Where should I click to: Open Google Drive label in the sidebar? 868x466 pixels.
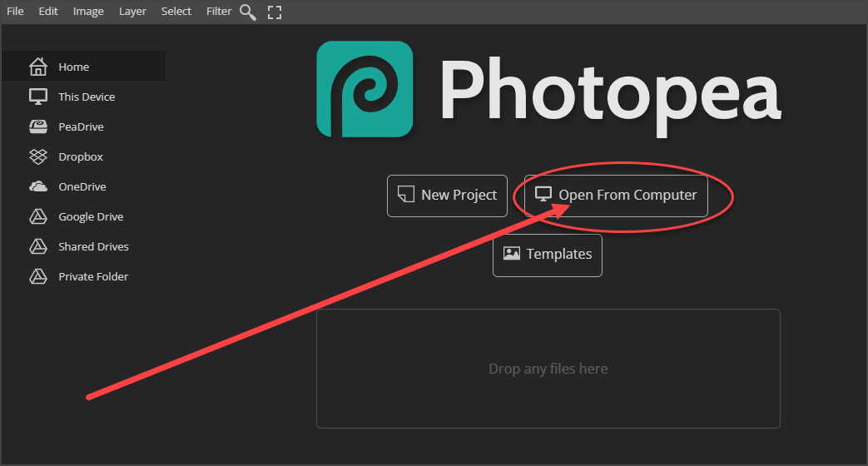pos(91,216)
